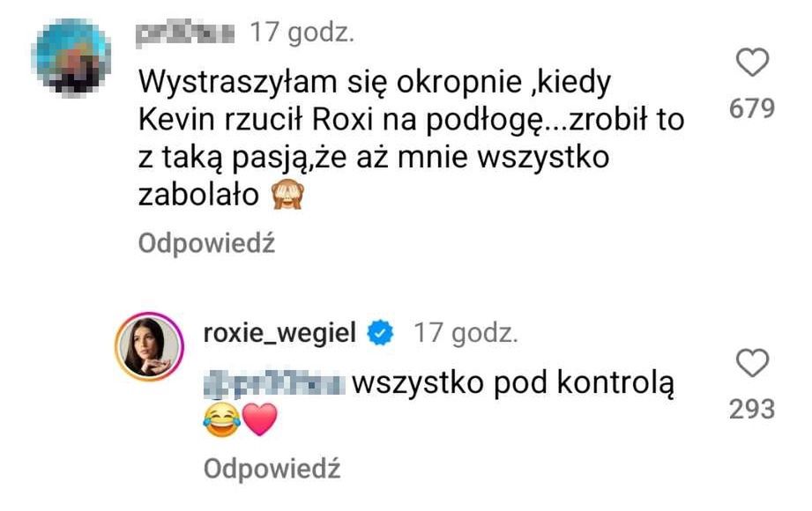Click the red heart emoji
The image size is (812, 511).
click(x=260, y=420)
